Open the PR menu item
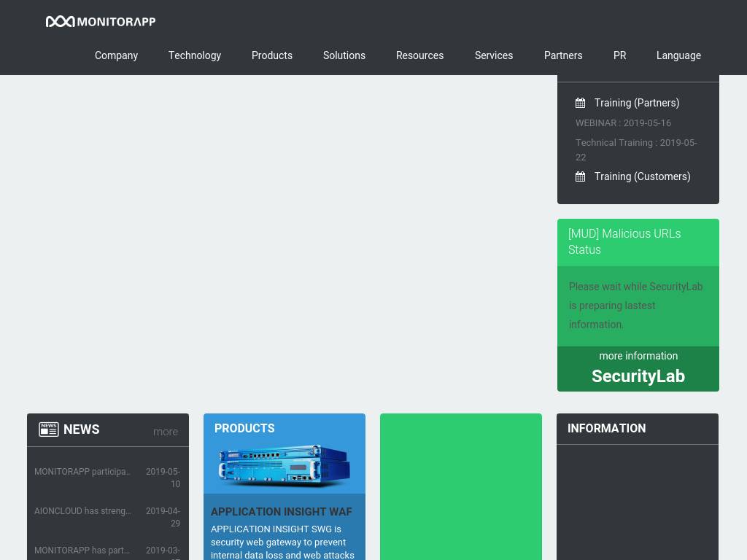 [x=619, y=55]
